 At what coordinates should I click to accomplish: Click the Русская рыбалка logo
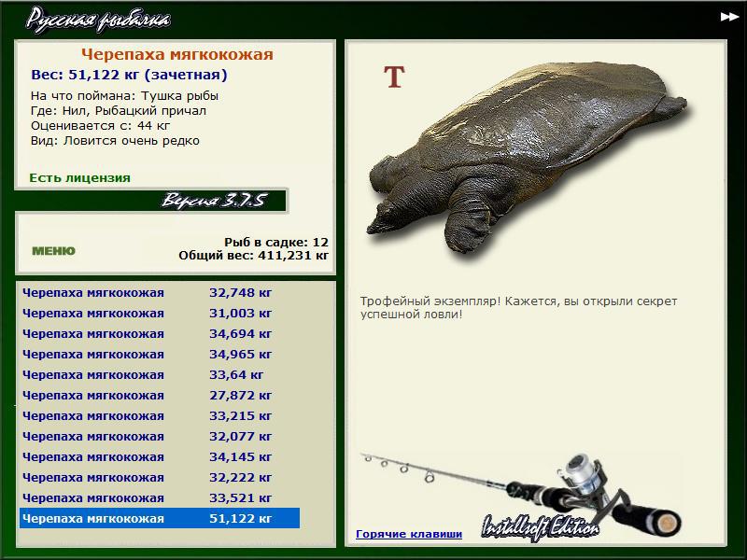(98, 20)
